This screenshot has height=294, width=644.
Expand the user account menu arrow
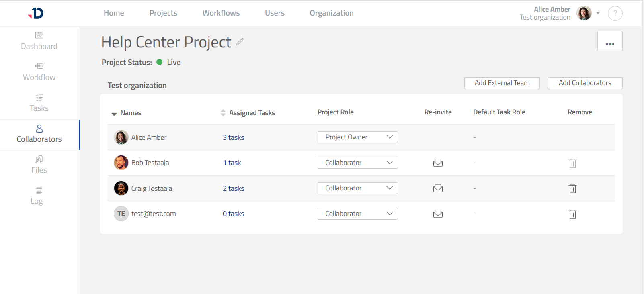click(598, 13)
